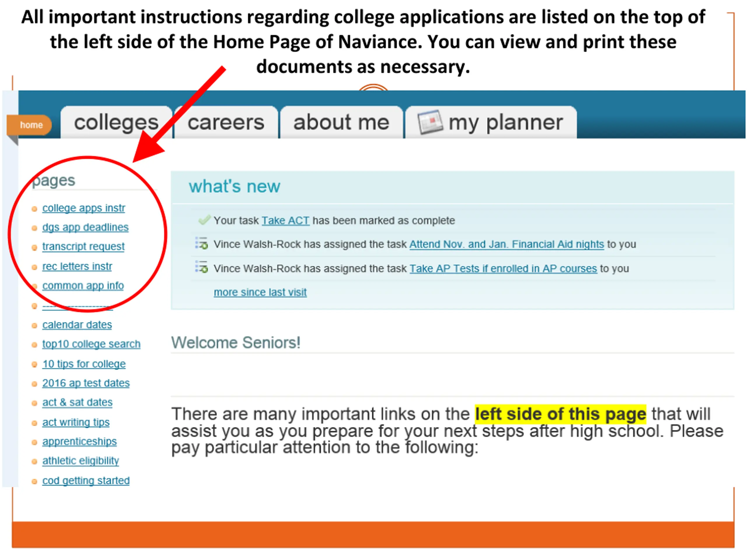Open 2016 ap test dates link

coord(86,383)
